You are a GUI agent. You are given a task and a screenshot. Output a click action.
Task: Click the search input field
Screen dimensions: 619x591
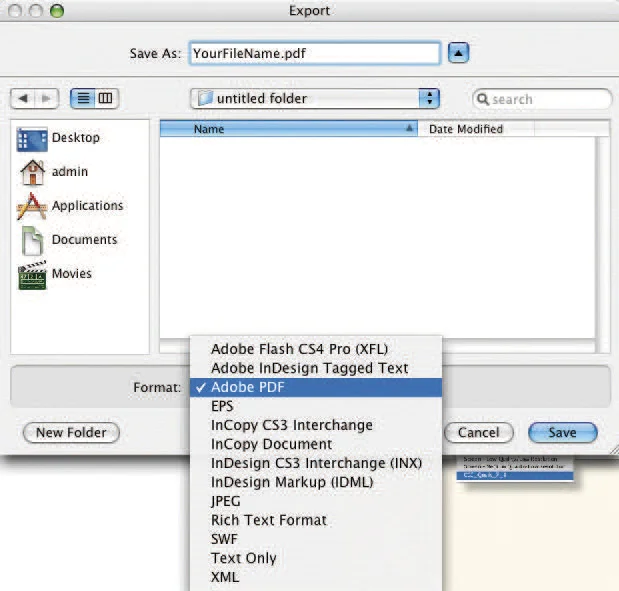[x=542, y=99]
